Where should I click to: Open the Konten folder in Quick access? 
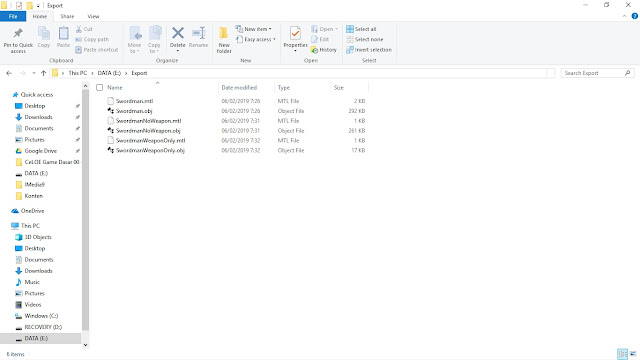click(x=33, y=196)
